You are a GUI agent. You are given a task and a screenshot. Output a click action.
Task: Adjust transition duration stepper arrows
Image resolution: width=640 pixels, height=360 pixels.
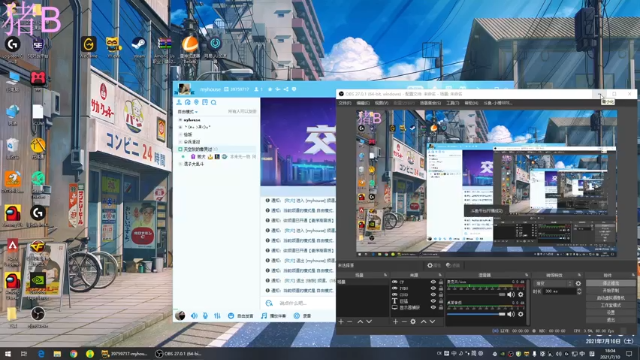coord(579,291)
